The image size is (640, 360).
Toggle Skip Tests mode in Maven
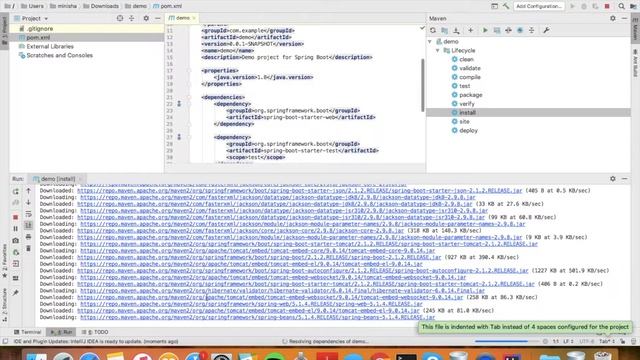pyautogui.click(x=520, y=30)
